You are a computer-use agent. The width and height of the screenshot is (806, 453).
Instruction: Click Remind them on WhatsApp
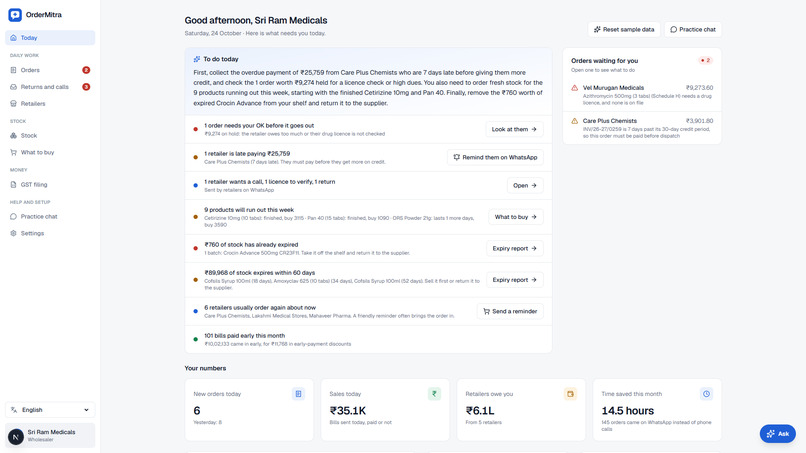coord(495,157)
